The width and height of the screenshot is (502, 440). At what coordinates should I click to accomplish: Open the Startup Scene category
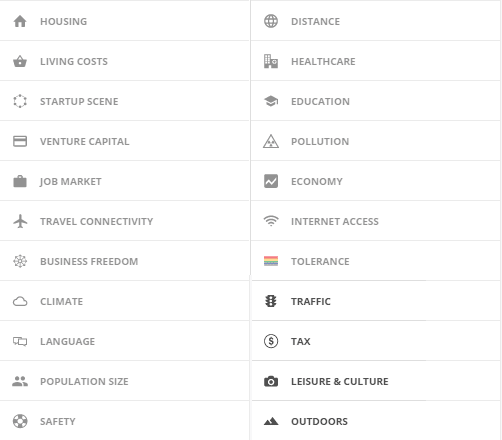point(125,101)
